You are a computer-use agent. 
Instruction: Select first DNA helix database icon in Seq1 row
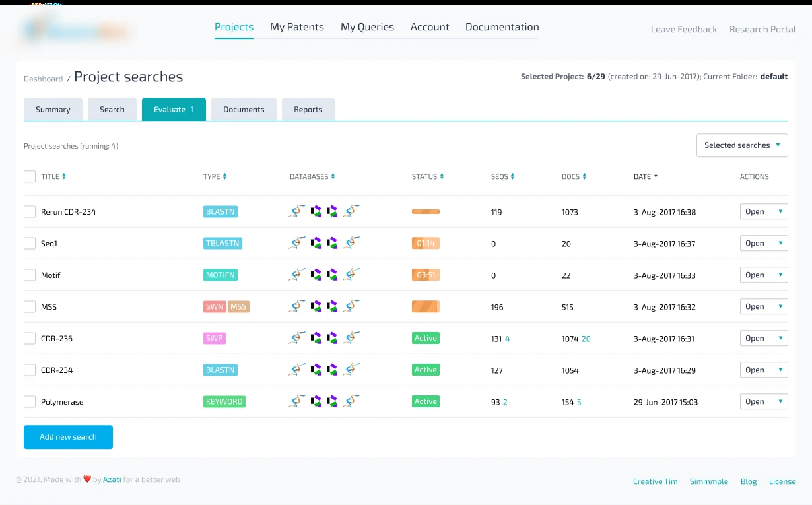tap(298, 243)
